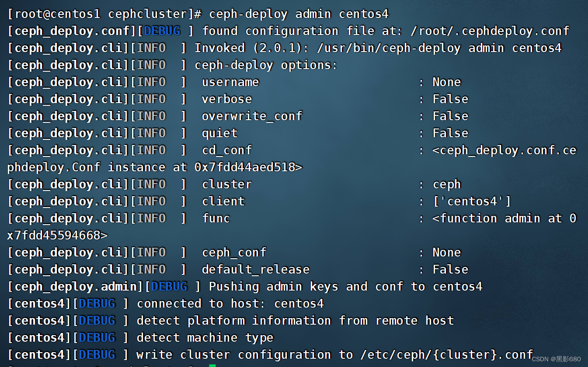The height and width of the screenshot is (367, 588).
Task: Click the '<ceph_deploy.conf.ce' value in the cd_conf row
Action: click(x=504, y=150)
